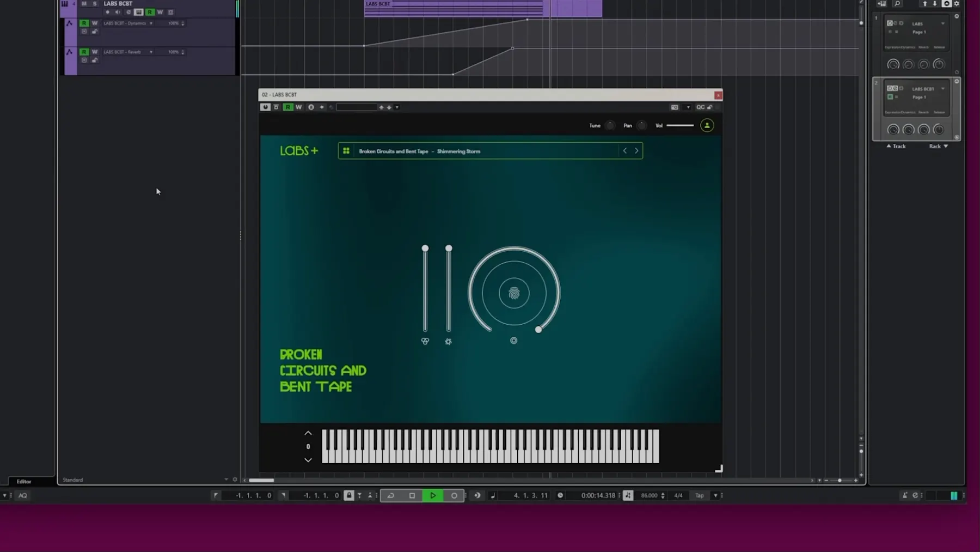The width and height of the screenshot is (980, 552).
Task: Load the previous plugin preset arrow
Action: click(382, 107)
